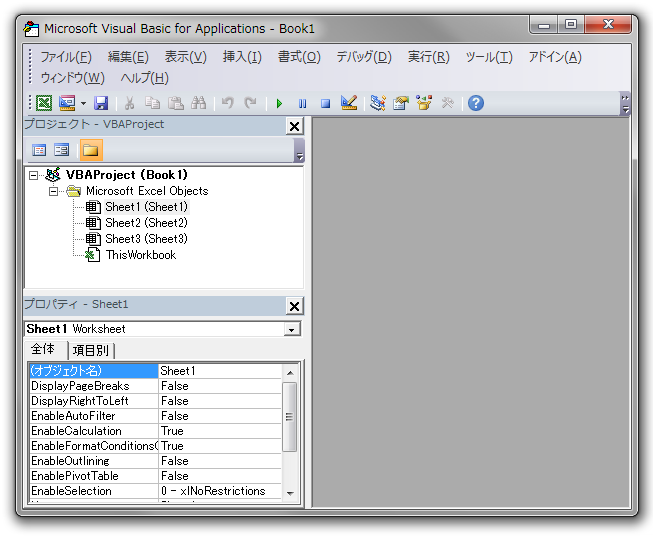
Task: Click the Insert UserForm toolbar icon
Action: [67, 103]
